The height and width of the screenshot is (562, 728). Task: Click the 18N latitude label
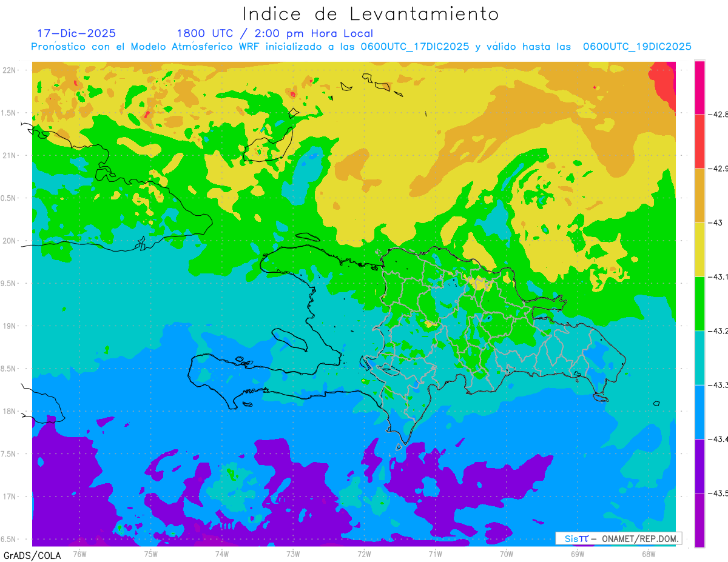coord(10,411)
